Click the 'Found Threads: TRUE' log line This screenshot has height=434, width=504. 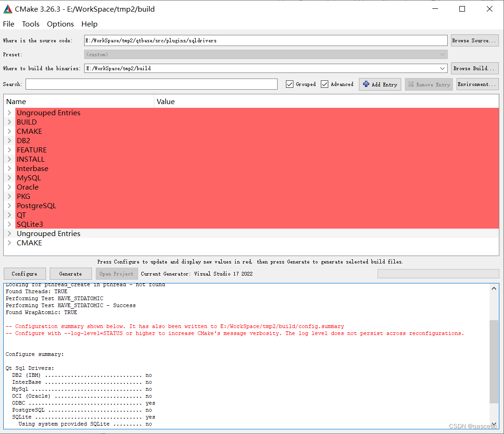[36, 292]
